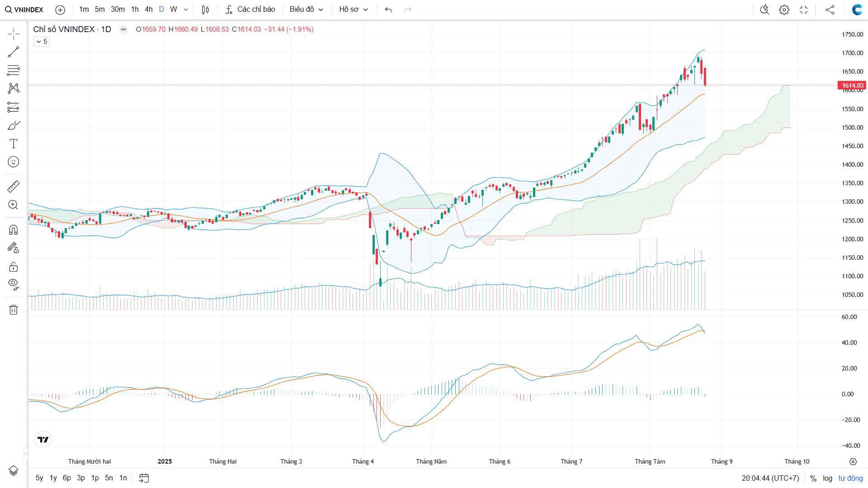Select the 6p date range
The height and width of the screenshot is (488, 868).
pyautogui.click(x=67, y=478)
